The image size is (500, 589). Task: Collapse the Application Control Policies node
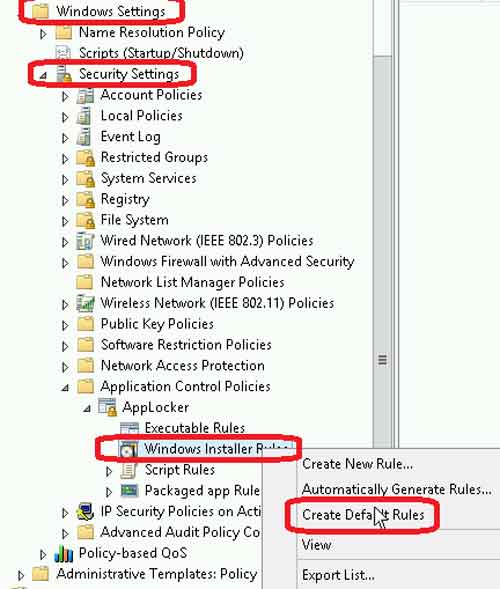pos(65,388)
